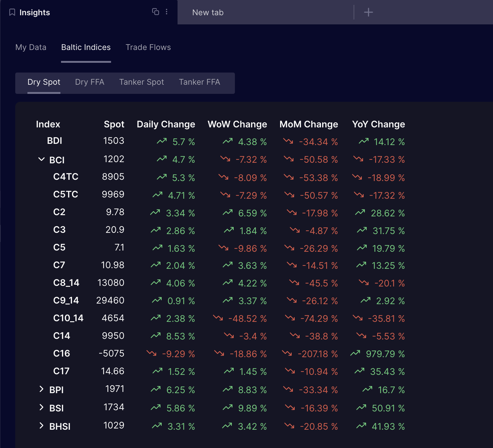
Task: Click the Spot column header
Action: click(x=114, y=124)
